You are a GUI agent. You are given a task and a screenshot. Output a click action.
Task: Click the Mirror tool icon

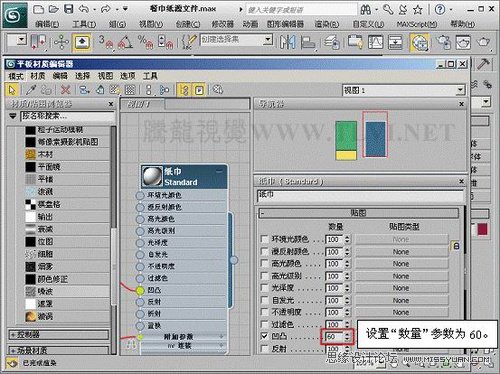point(287,42)
